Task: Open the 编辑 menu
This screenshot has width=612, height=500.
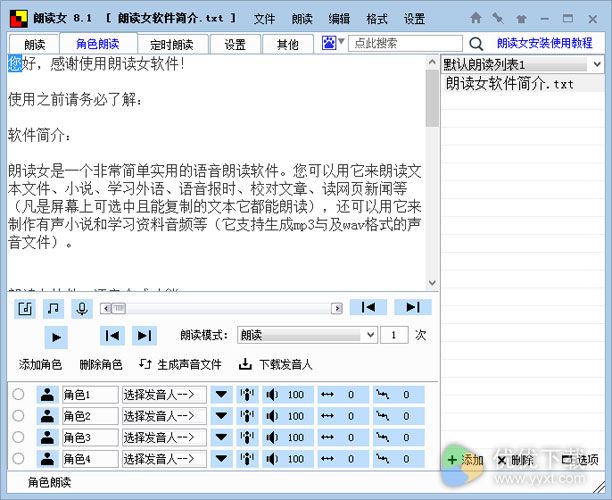Action: (x=339, y=18)
